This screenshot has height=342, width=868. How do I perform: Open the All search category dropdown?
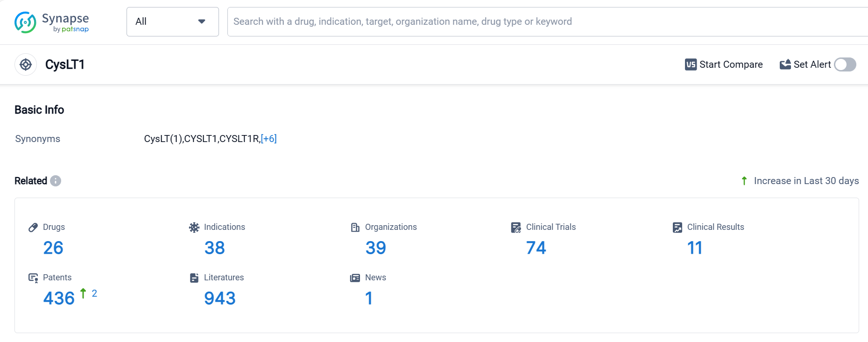pyautogui.click(x=172, y=21)
